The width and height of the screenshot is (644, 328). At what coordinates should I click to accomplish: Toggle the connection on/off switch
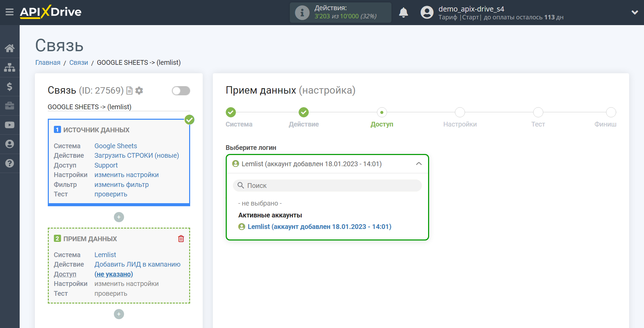click(x=181, y=91)
